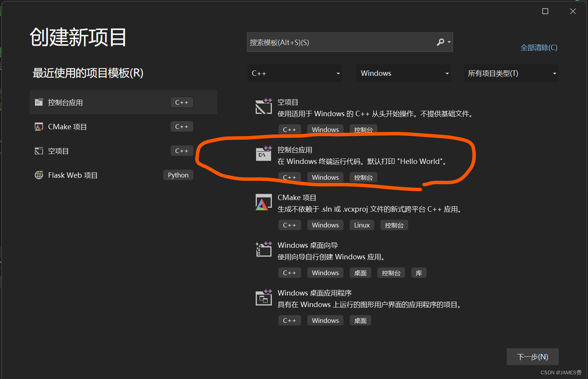Click the Windows 桌面向导 template icon
Screen dimensions: 588x379
(263, 249)
